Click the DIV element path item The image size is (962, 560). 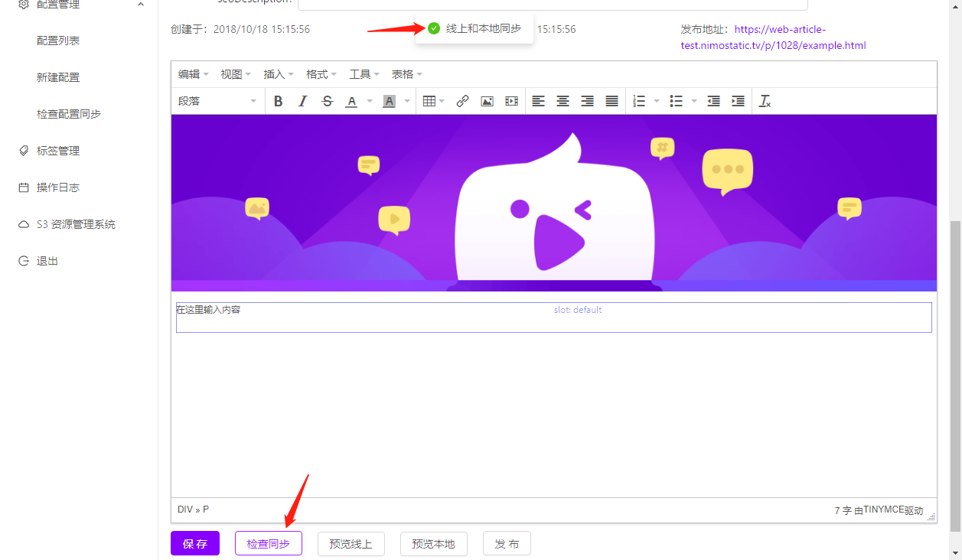click(x=184, y=510)
